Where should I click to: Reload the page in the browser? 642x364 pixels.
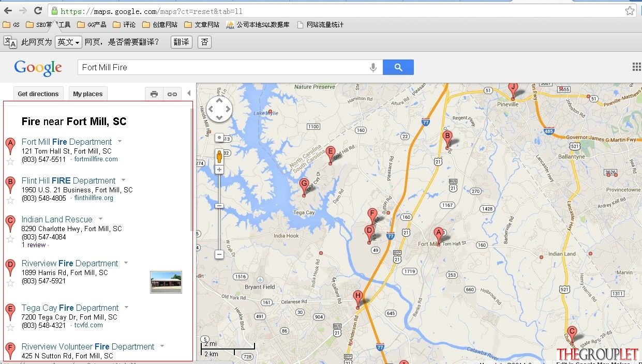(x=38, y=10)
